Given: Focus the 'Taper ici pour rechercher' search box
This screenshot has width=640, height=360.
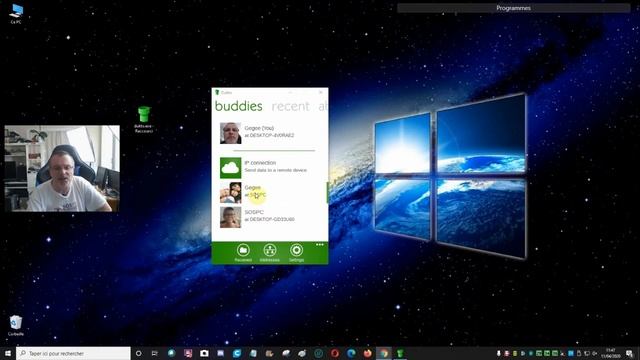Looking at the screenshot, I should [x=73, y=353].
